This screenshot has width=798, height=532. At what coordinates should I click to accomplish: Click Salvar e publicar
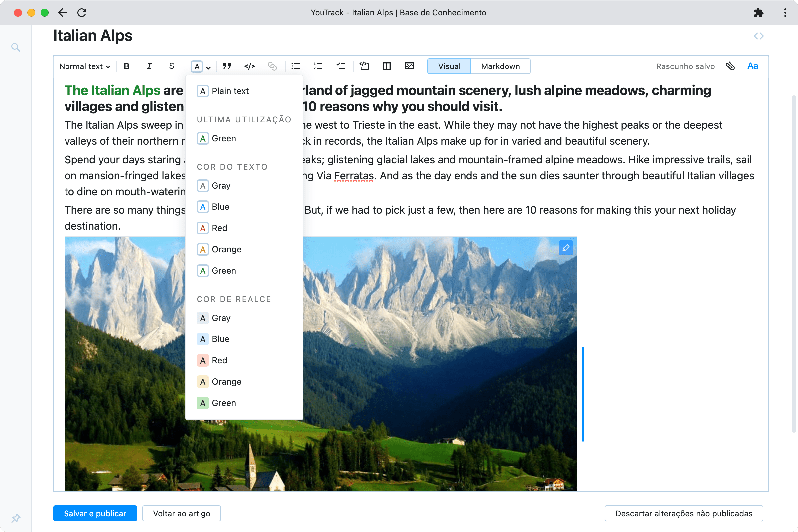point(95,513)
